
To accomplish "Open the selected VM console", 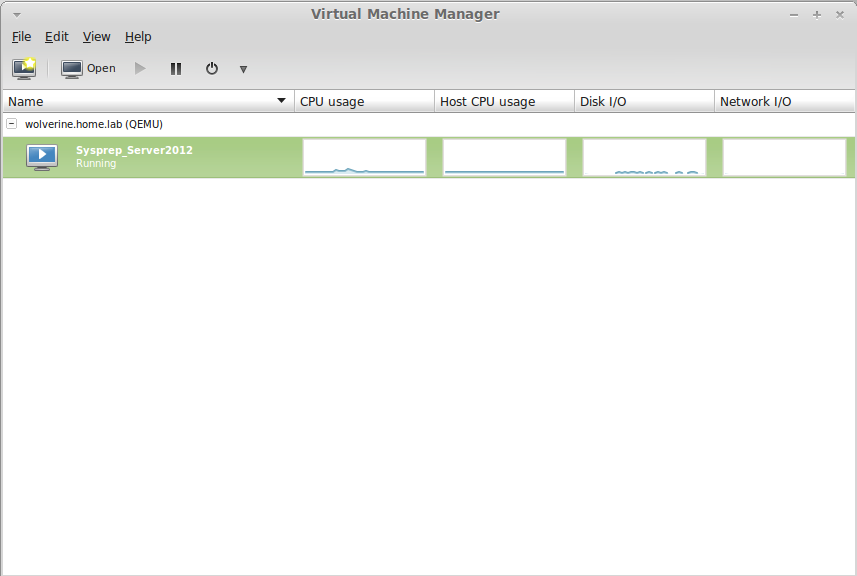I will pyautogui.click(x=88, y=69).
